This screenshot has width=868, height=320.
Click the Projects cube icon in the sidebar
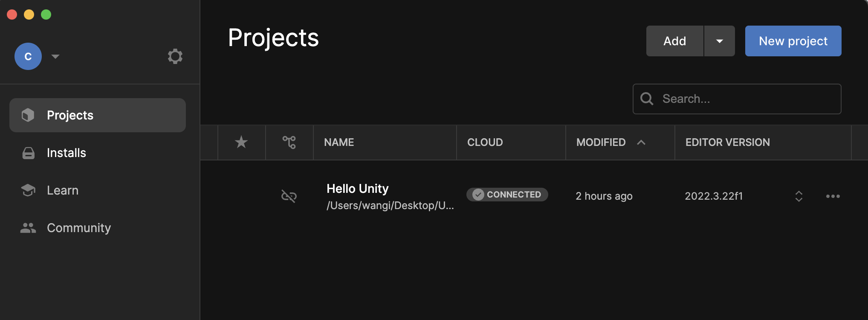click(x=28, y=115)
